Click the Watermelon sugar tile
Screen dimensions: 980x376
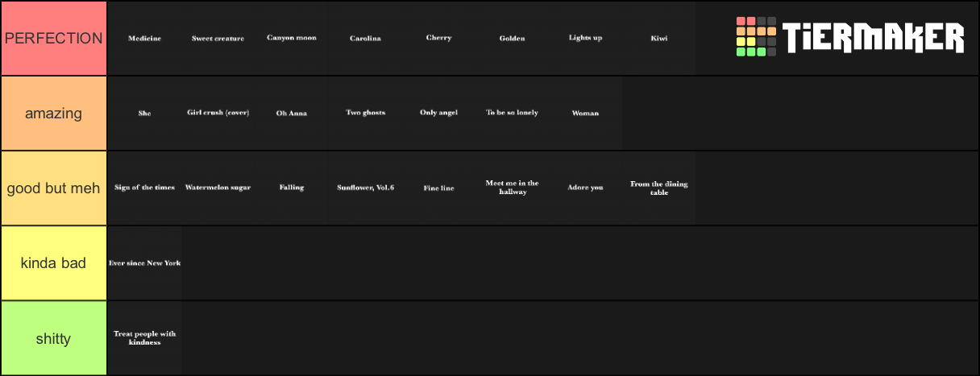point(218,188)
